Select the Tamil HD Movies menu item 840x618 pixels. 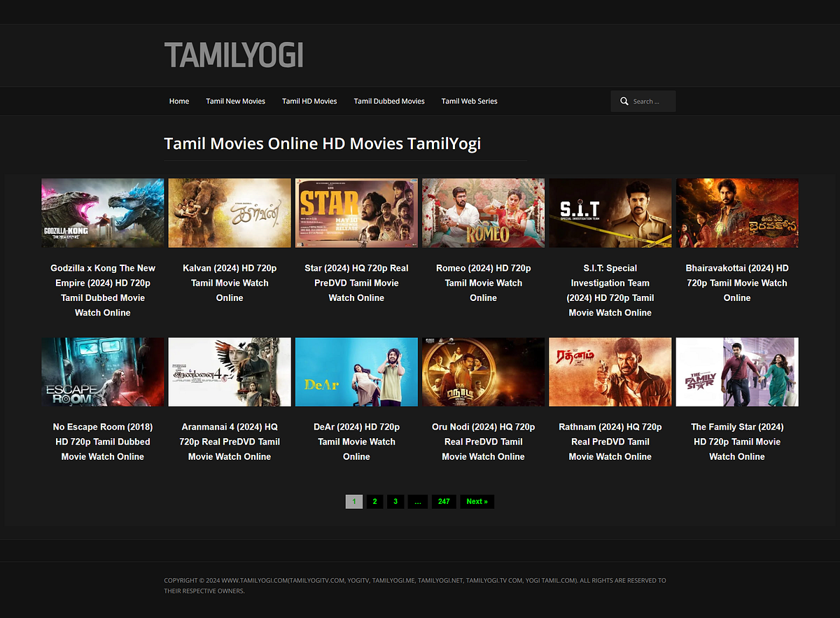click(x=309, y=101)
